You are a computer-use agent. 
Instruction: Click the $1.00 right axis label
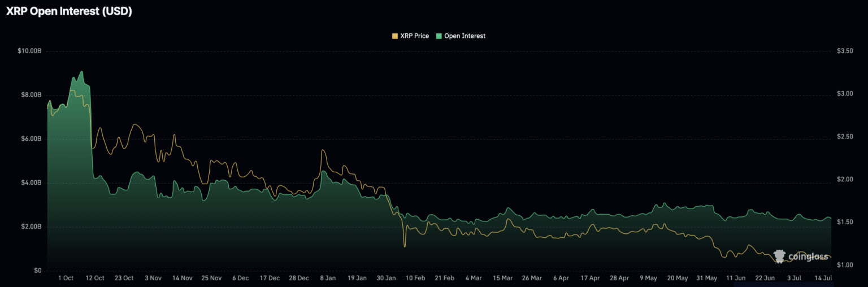(x=845, y=265)
